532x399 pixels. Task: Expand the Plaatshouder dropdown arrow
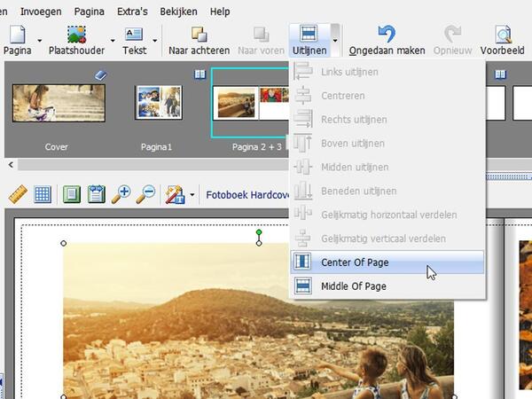(112, 40)
